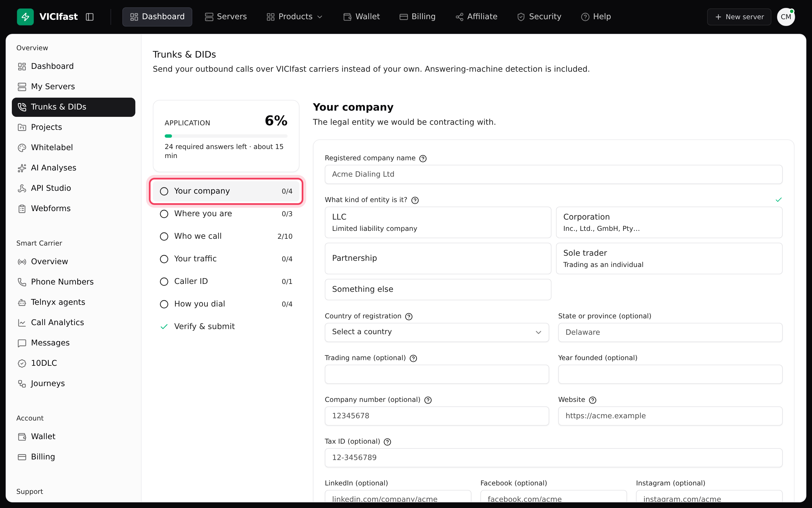Open the Servers top navigation item

click(x=226, y=17)
